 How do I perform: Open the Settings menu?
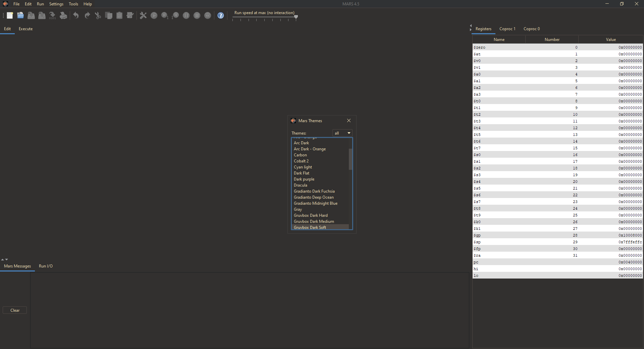click(56, 4)
